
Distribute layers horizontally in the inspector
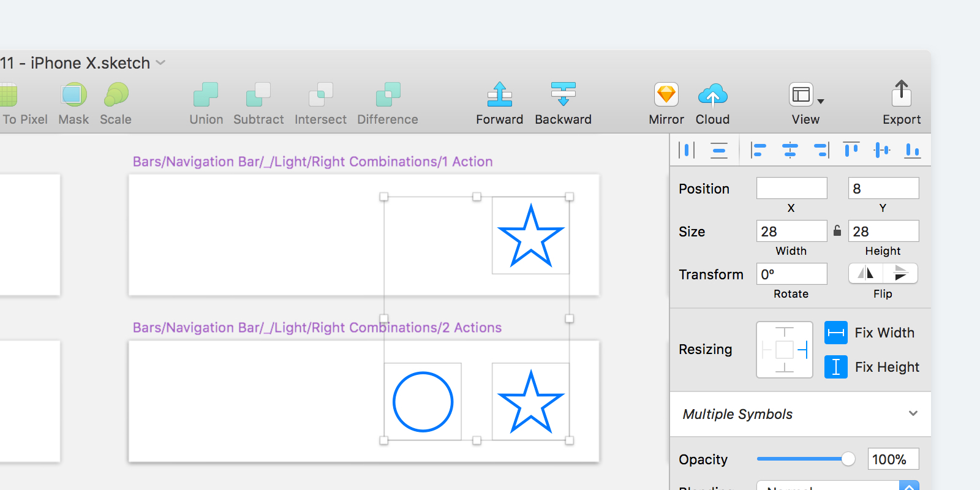pyautogui.click(x=687, y=150)
